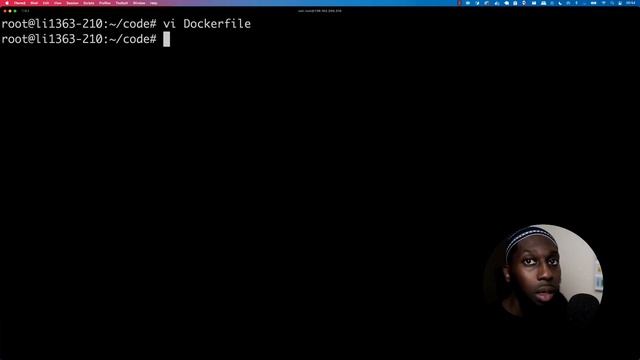
Task: Open the View menu
Action: tap(58, 3)
